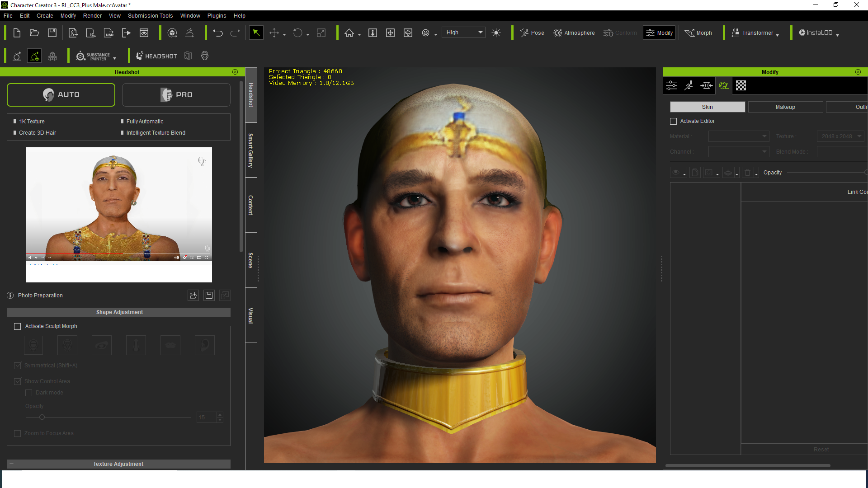Open the motion figure tab in Modify

click(689, 85)
